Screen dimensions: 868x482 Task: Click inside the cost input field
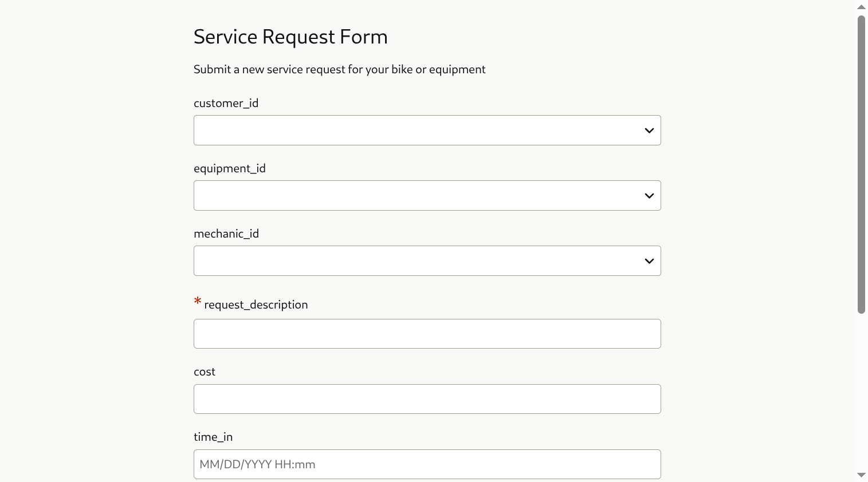click(427, 399)
